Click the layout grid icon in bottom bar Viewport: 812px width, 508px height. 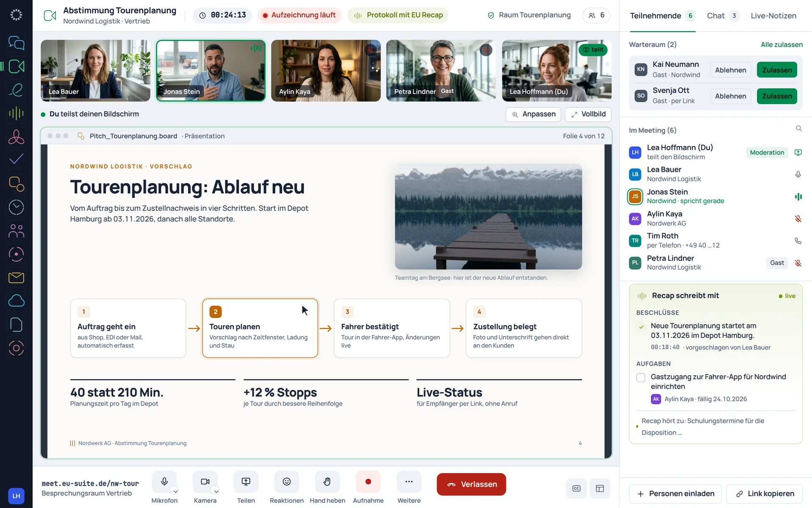[600, 489]
